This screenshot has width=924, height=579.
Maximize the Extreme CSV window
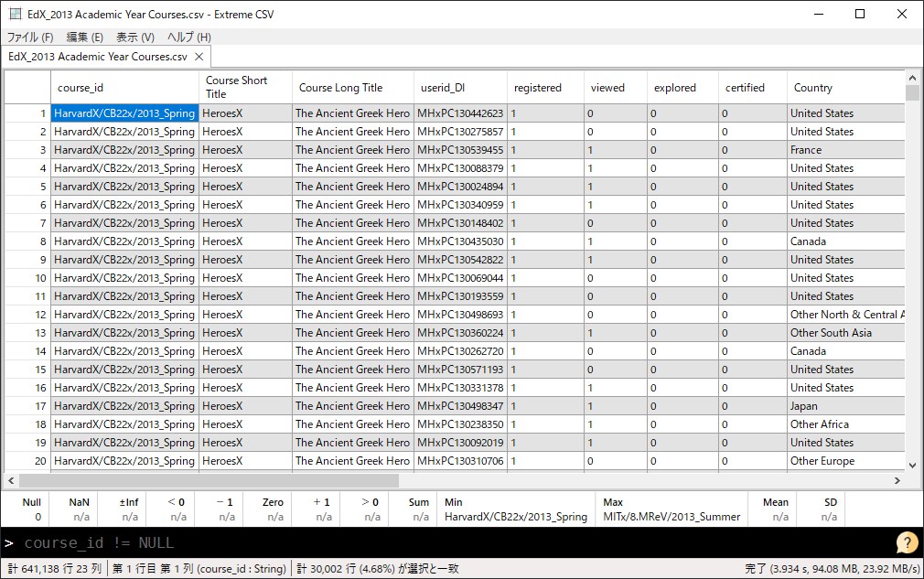(x=860, y=14)
